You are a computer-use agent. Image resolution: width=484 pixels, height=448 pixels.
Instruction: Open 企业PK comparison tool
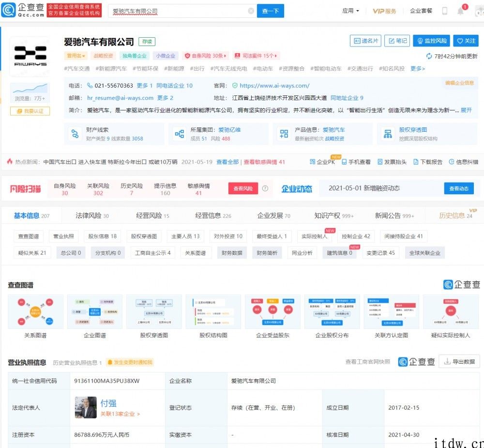(322, 162)
